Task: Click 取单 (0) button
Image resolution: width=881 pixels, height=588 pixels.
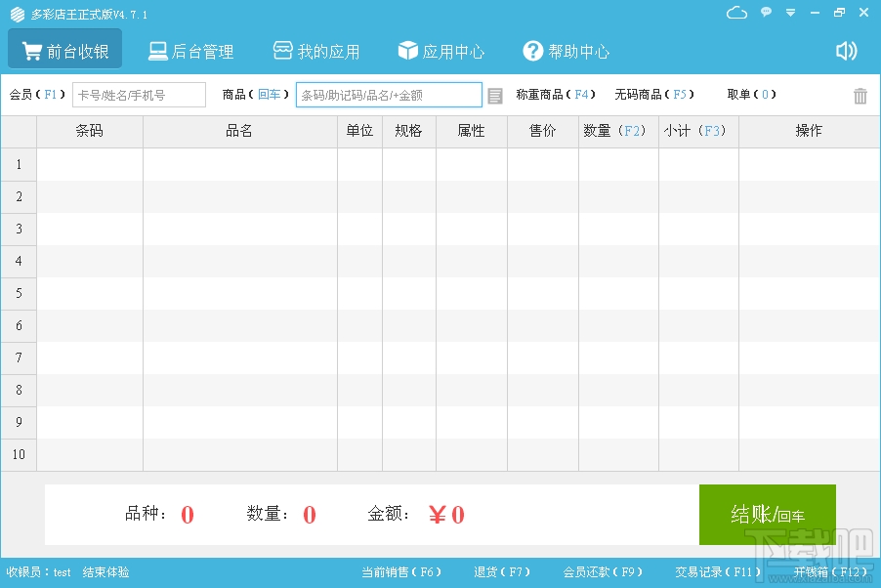Action: [752, 95]
